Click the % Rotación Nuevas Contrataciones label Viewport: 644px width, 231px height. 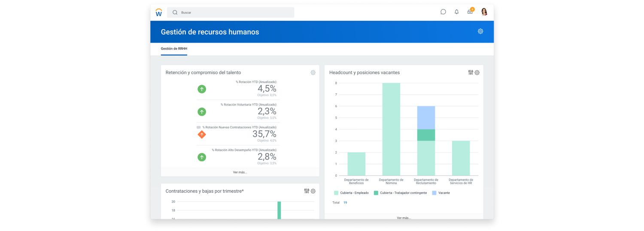pyautogui.click(x=239, y=127)
